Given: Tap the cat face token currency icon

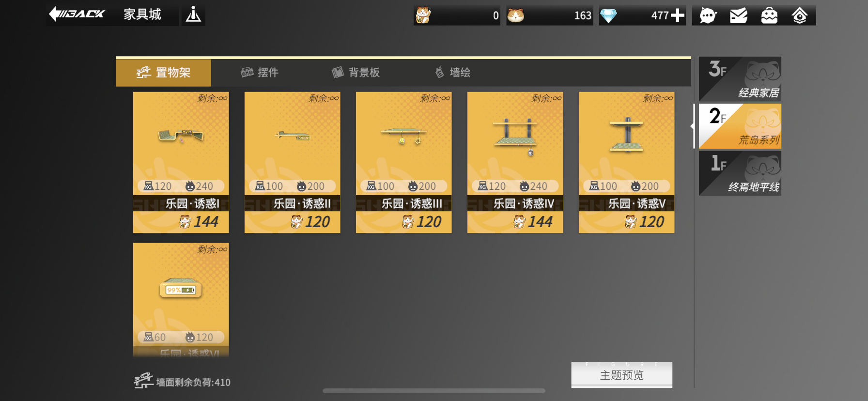Looking at the screenshot, I should (515, 15).
